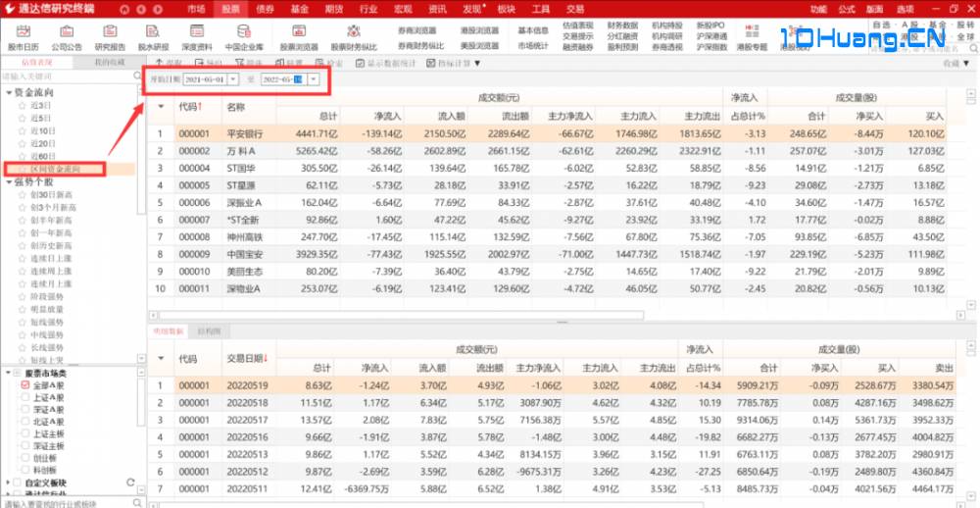Open the 研究报告 research report icon

click(x=110, y=31)
